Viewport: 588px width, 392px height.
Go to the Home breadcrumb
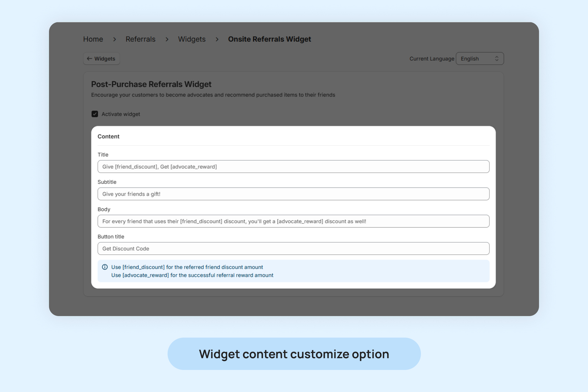pyautogui.click(x=93, y=39)
